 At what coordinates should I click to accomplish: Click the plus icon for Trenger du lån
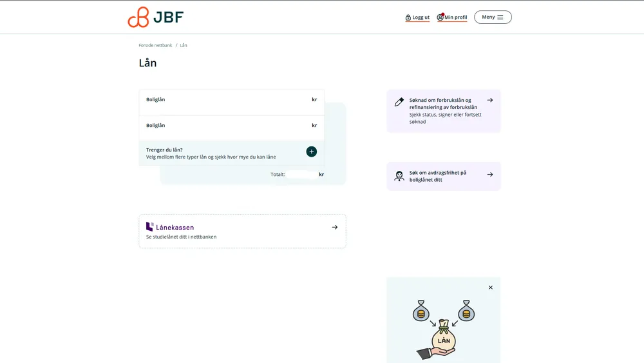coord(312,152)
